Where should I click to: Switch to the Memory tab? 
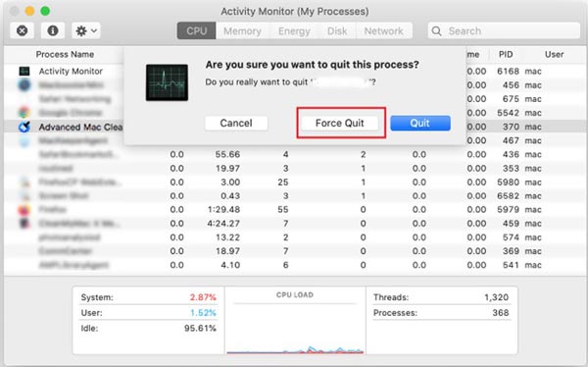click(x=242, y=30)
